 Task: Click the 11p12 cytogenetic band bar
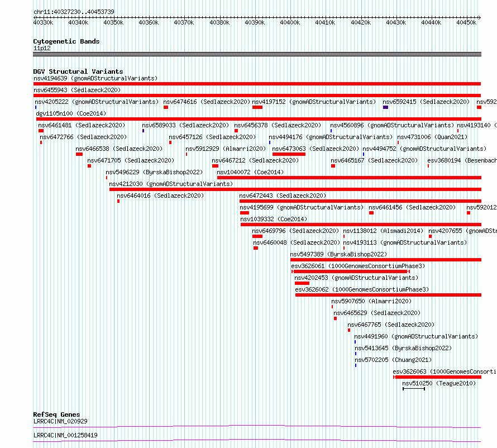(257, 54)
